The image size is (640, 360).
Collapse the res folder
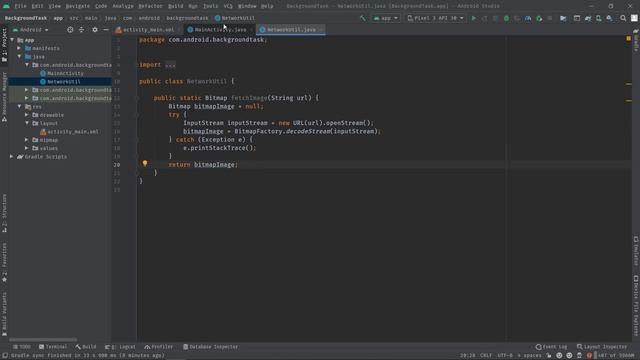[19, 106]
